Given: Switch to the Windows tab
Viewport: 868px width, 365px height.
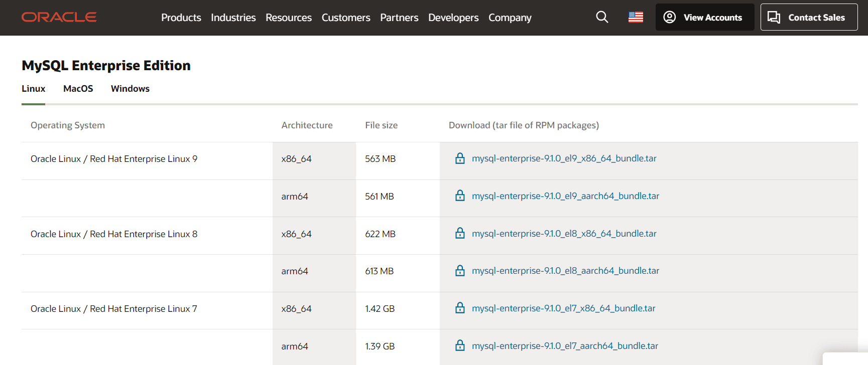Looking at the screenshot, I should [x=130, y=89].
